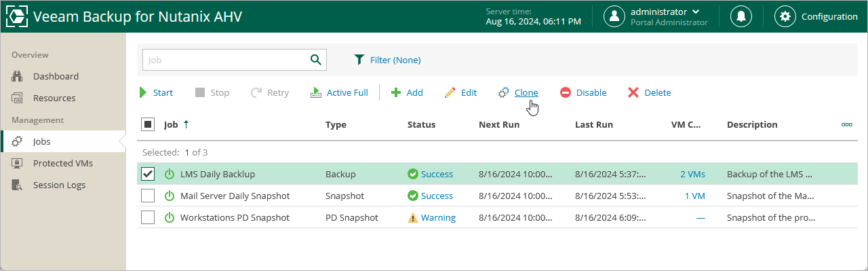Image resolution: width=868 pixels, height=271 pixels.
Task: Open Success status link for LMS Daily Backlup
Action: point(437,174)
